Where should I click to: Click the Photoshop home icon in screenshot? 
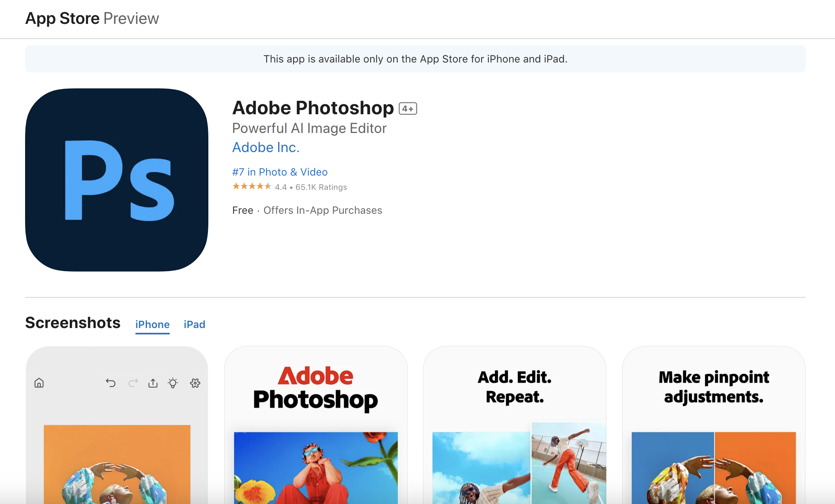coord(39,383)
